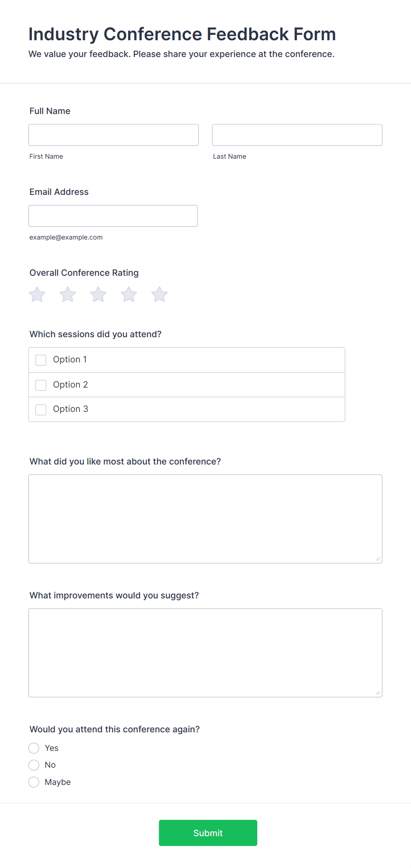Choose No for attending again
The width and height of the screenshot is (411, 868).
coord(34,765)
